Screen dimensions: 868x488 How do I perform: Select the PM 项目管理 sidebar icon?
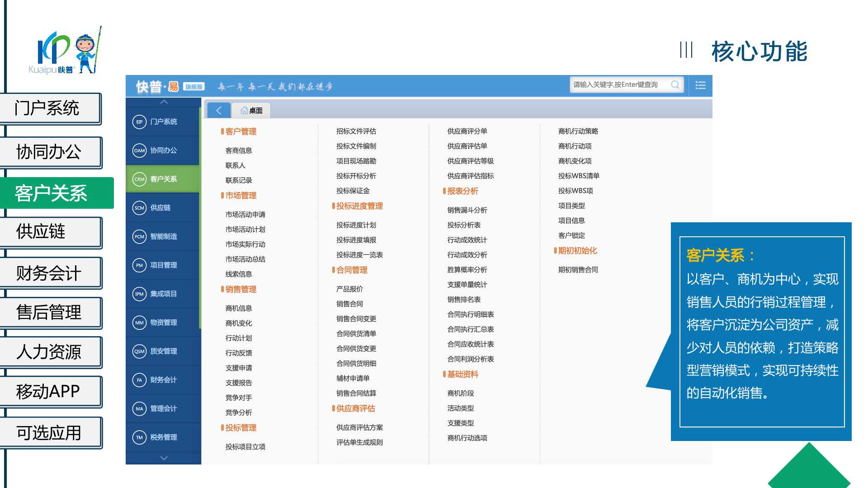click(139, 265)
